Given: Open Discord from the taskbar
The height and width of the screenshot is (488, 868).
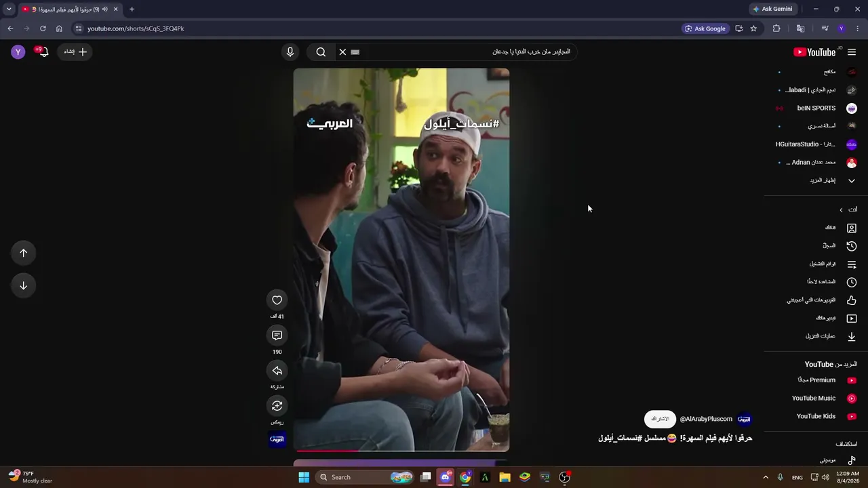Looking at the screenshot, I should (x=445, y=477).
